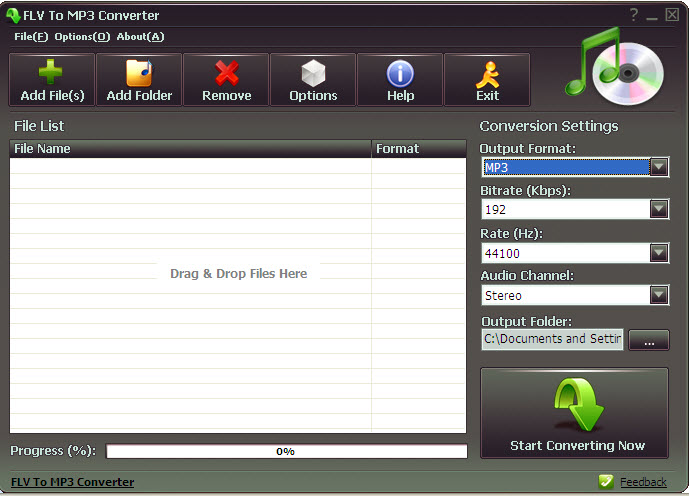This screenshot has width=689, height=496.
Task: Click the Add Folder music folder icon
Action: tap(139, 72)
